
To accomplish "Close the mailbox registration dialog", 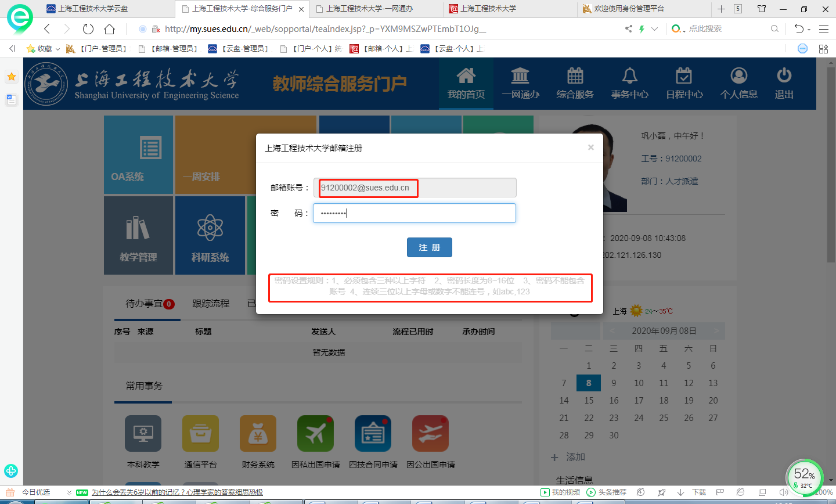I will tap(590, 147).
